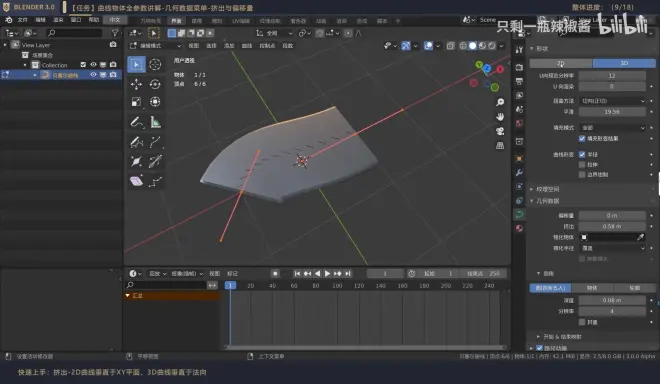Enable the 边界绘制 checkbox
The width and height of the screenshot is (660, 384).
coord(582,175)
